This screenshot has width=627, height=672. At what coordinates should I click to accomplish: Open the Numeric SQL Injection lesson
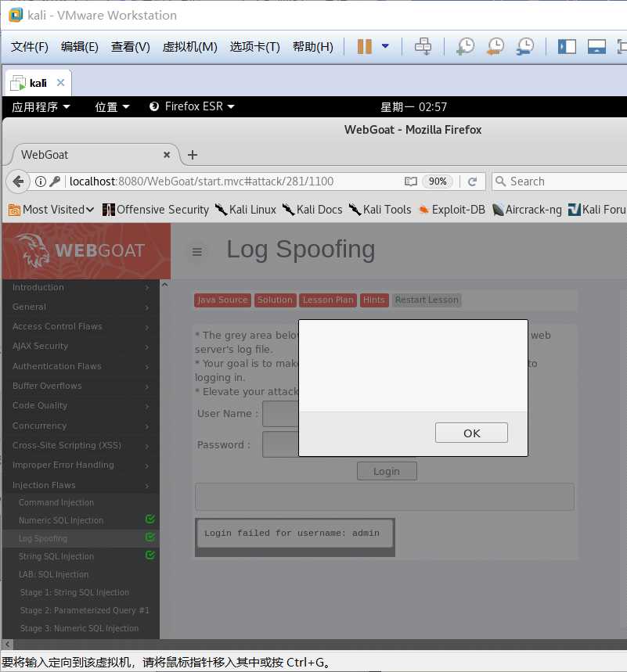(x=61, y=520)
